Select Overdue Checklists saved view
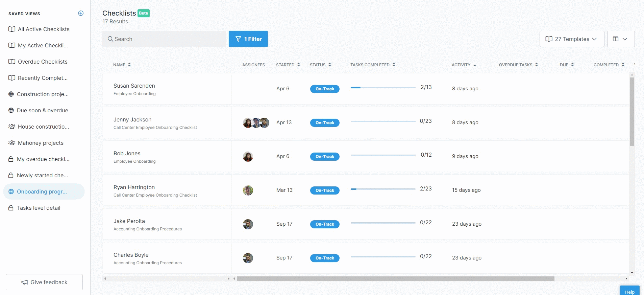Viewport: 644px width, 295px height. 43,62
